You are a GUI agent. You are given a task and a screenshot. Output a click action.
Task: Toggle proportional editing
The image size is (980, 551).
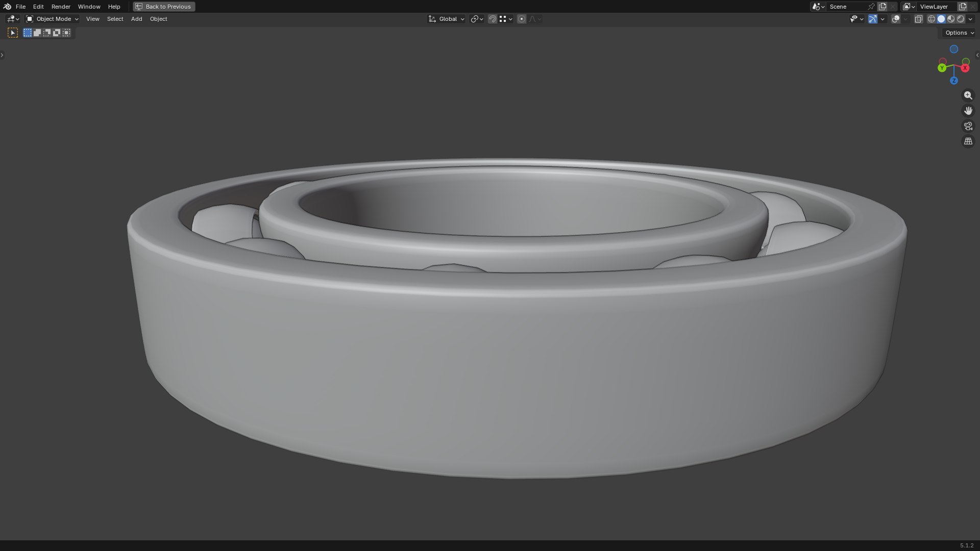coord(522,19)
